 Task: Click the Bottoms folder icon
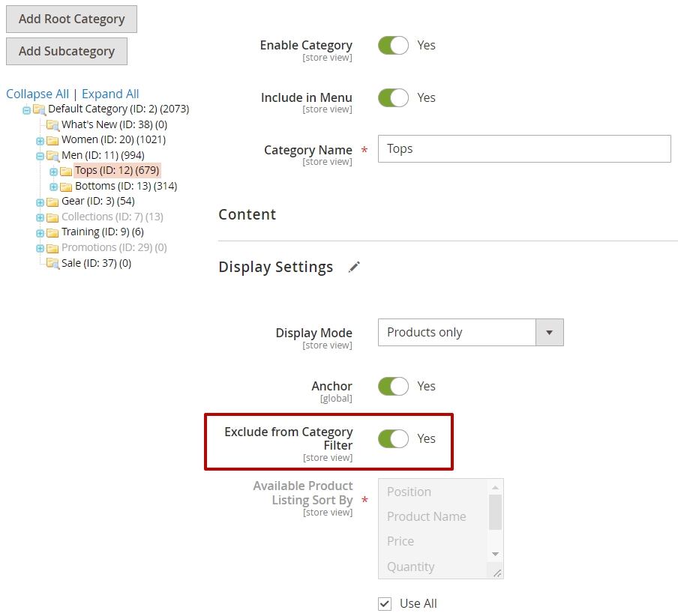pos(66,187)
